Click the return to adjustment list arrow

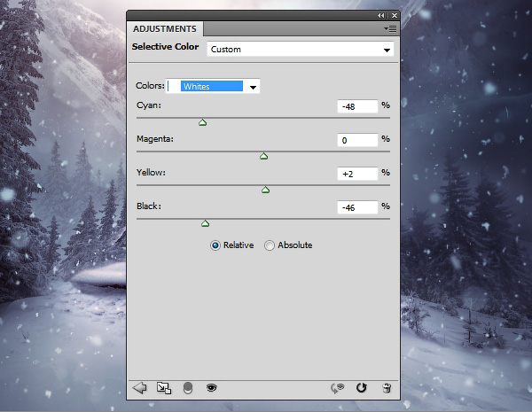(139, 387)
